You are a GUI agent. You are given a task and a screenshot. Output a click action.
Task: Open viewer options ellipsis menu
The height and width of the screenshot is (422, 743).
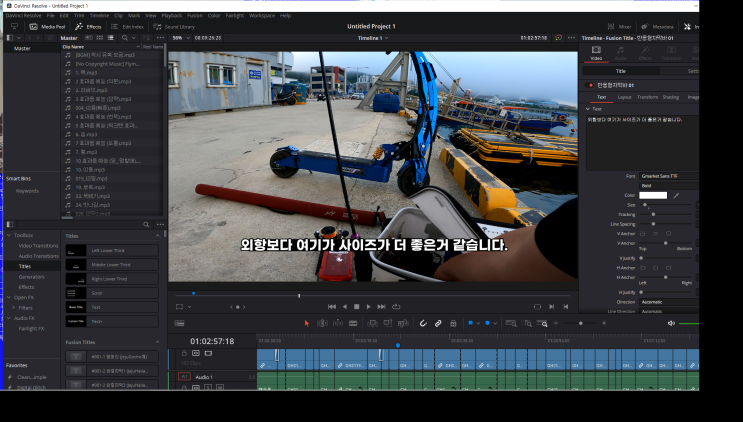[571, 38]
